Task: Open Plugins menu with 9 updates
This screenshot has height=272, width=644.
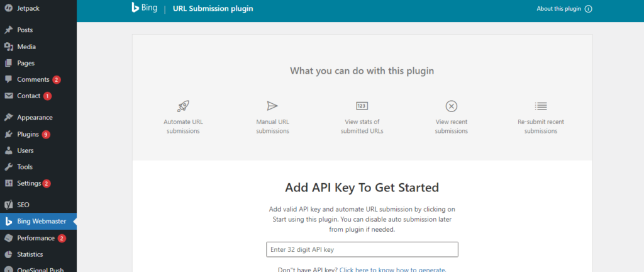Action: [x=28, y=134]
